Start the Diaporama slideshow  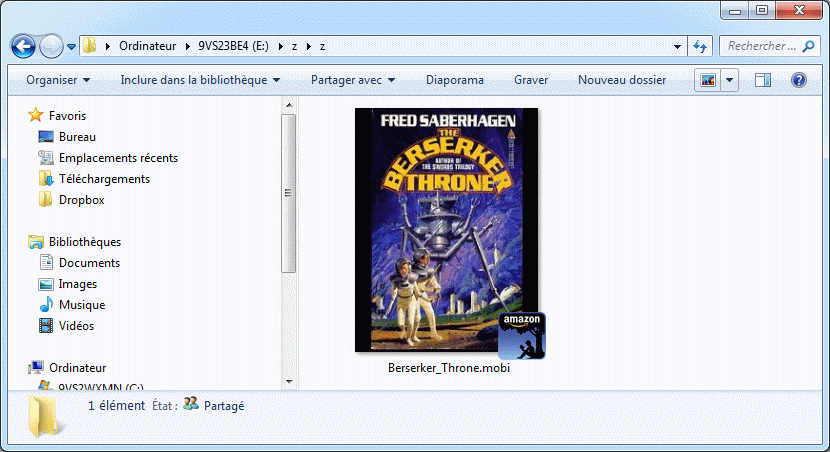coord(455,80)
